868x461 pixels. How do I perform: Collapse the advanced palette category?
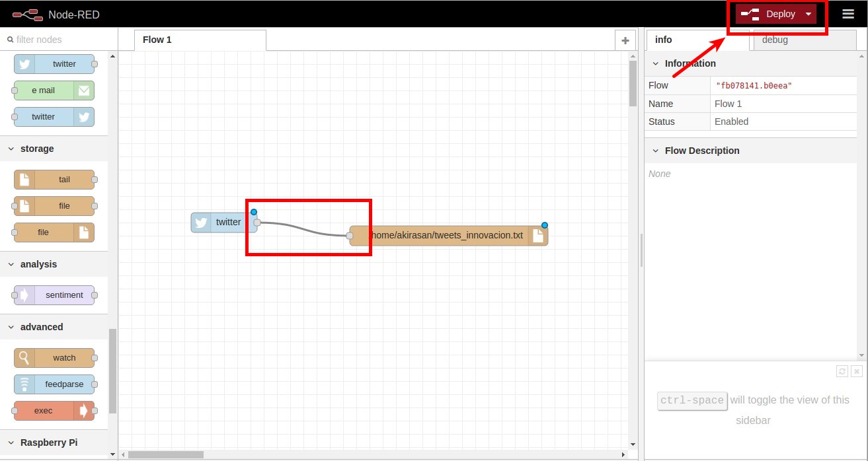(x=54, y=327)
